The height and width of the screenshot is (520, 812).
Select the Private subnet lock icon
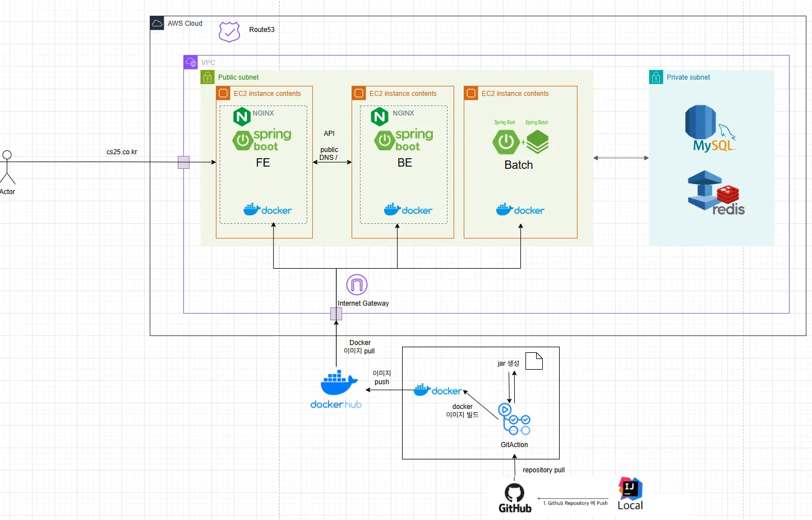(656, 77)
